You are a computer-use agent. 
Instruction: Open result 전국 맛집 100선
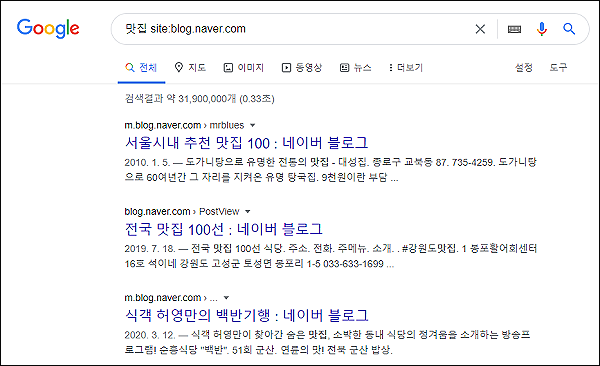(x=224, y=229)
